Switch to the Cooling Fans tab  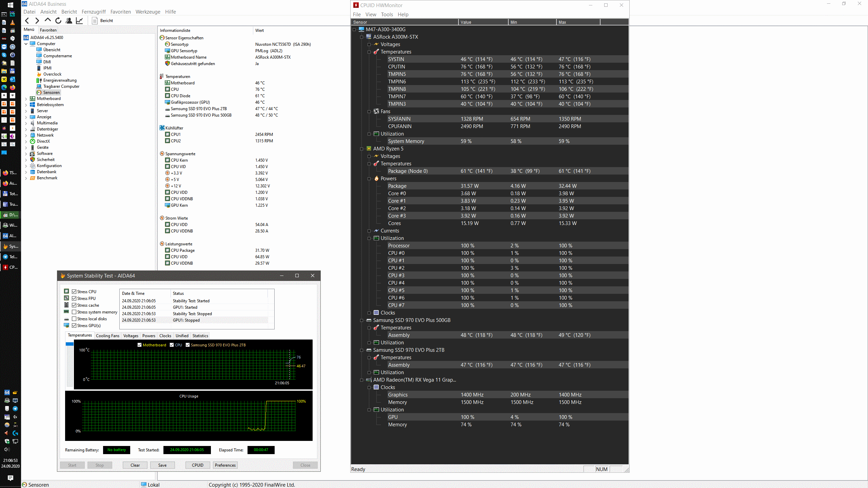click(x=107, y=335)
